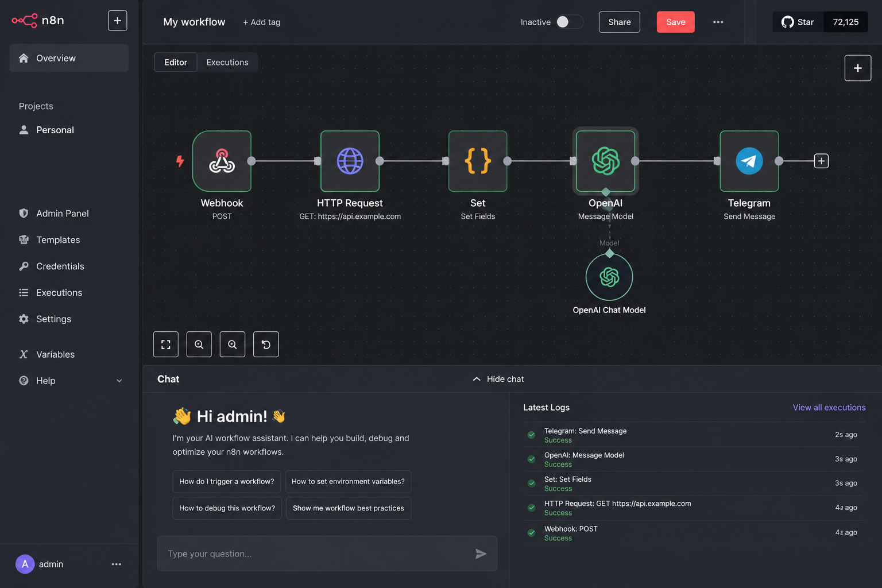This screenshot has width=882, height=588.
Task: Open Settings with the gear icon
Action: [x=24, y=319]
